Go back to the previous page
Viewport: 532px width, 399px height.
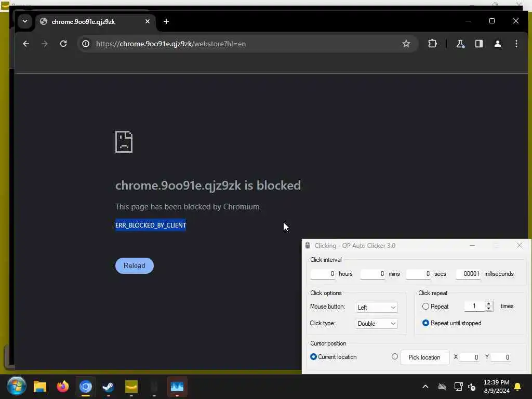point(26,44)
